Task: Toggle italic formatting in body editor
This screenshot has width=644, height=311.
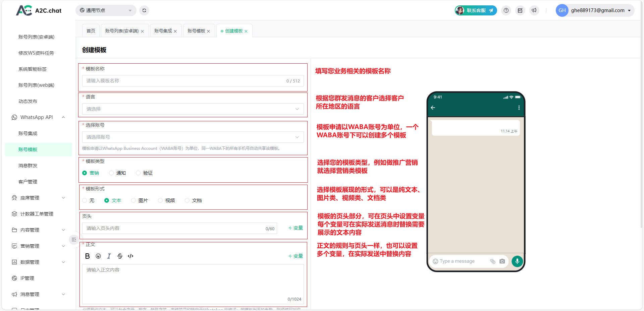Action: click(109, 256)
